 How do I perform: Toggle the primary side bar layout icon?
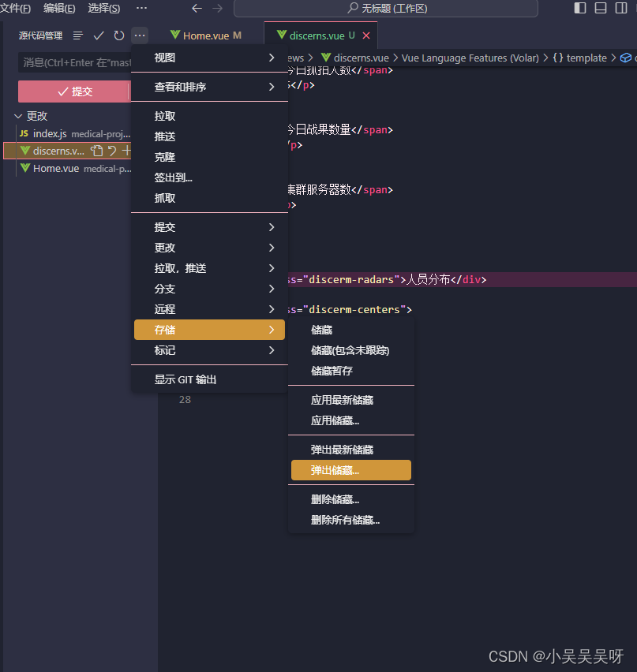point(580,8)
